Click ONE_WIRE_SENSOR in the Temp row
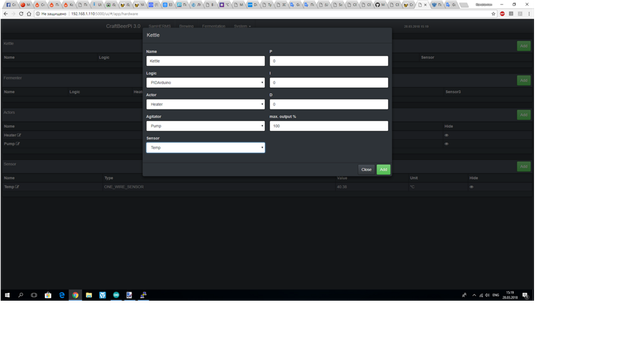Viewport: 640px width, 360px height. coord(124,187)
